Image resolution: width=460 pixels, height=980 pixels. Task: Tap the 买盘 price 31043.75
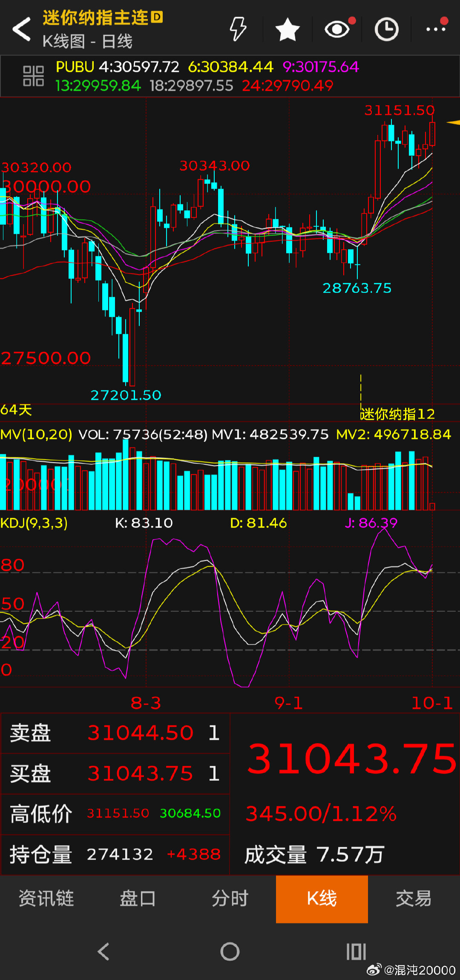tap(141, 774)
